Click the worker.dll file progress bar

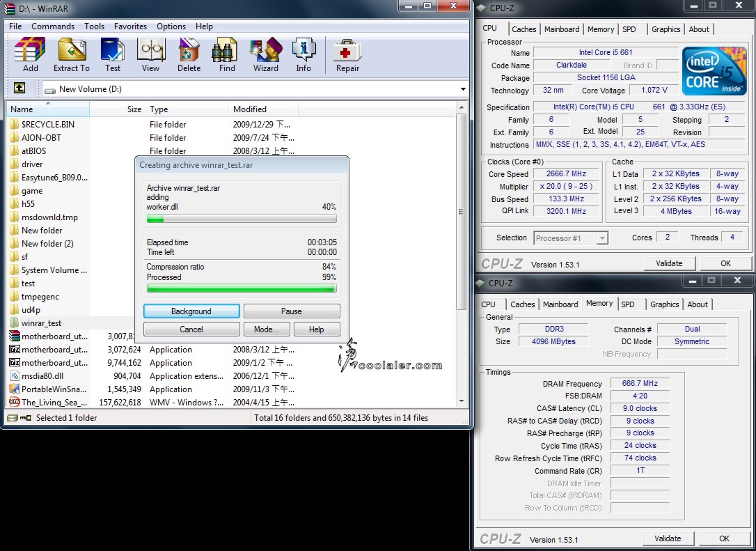pos(241,219)
